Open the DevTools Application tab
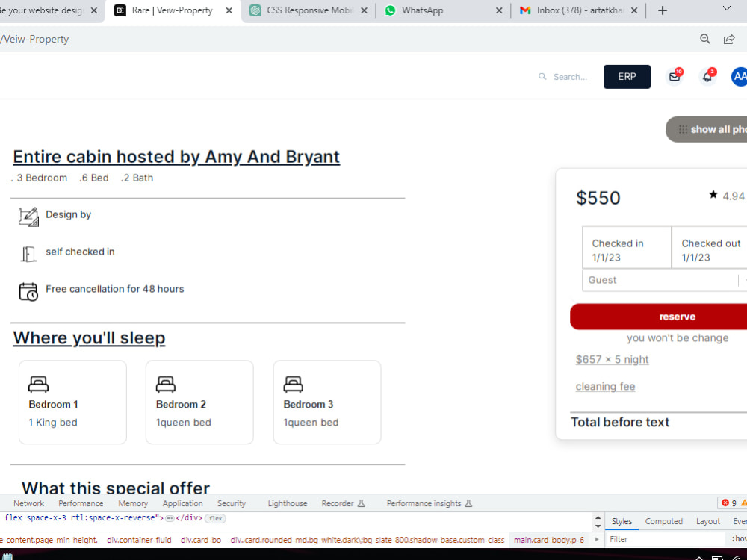This screenshot has width=747, height=560. 182,503
